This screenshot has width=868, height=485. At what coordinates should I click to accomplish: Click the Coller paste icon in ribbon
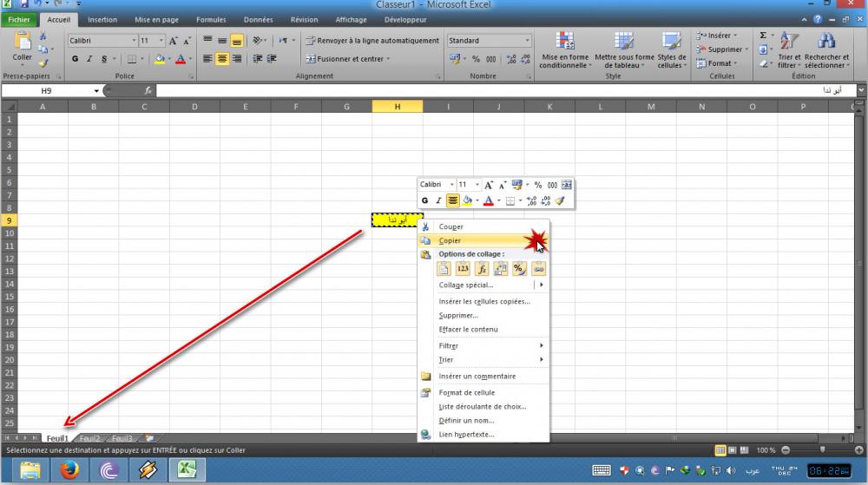pos(23,43)
